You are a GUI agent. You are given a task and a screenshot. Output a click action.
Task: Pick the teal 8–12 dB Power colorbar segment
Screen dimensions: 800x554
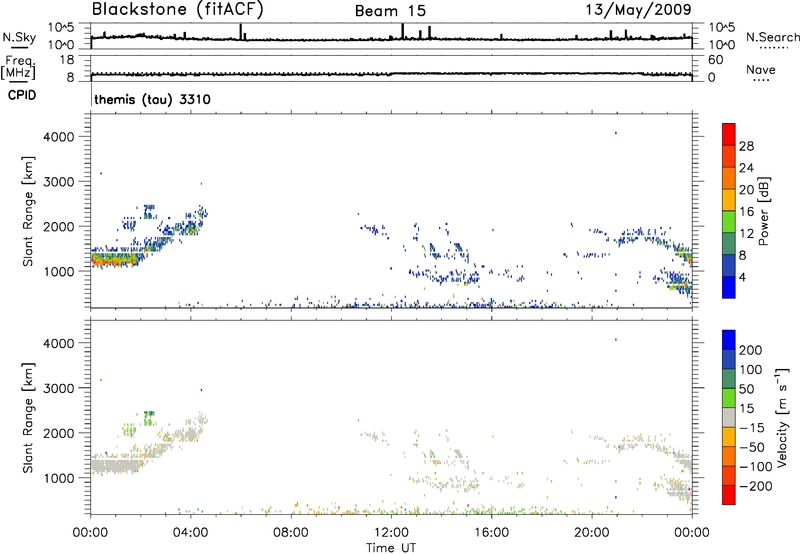pyautogui.click(x=729, y=244)
